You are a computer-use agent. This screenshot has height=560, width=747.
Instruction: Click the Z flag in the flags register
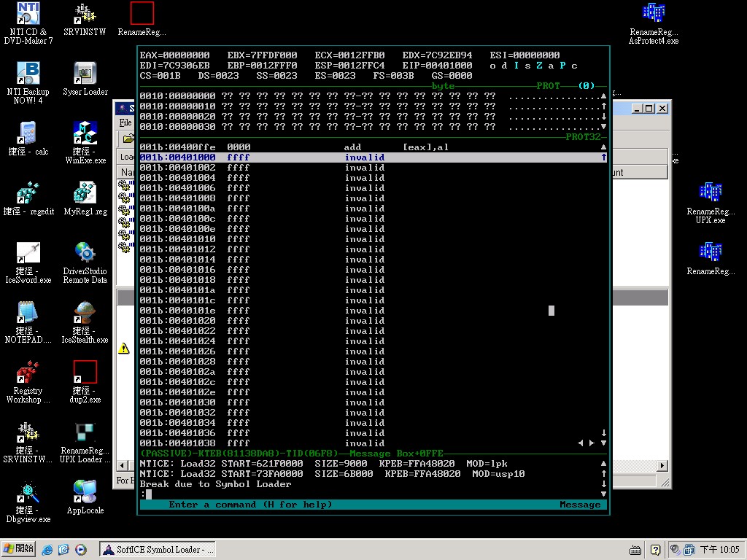pyautogui.click(x=539, y=65)
